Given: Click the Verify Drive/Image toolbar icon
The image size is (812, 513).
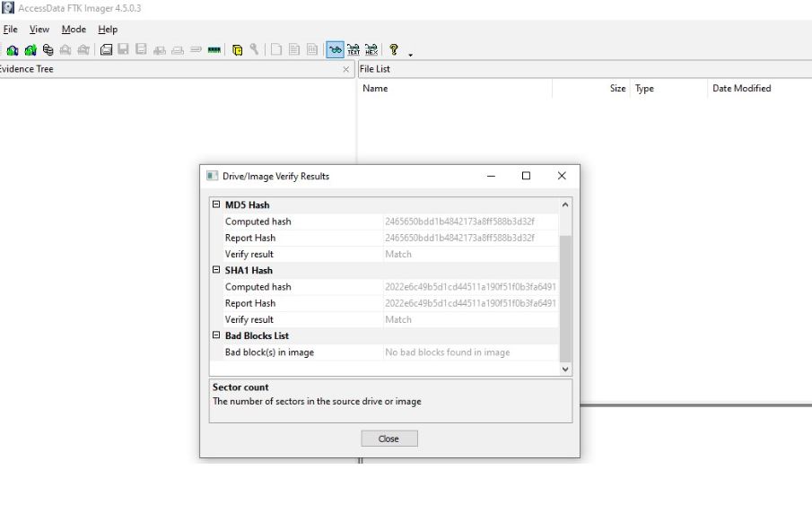Looking at the screenshot, I should click(196, 49).
